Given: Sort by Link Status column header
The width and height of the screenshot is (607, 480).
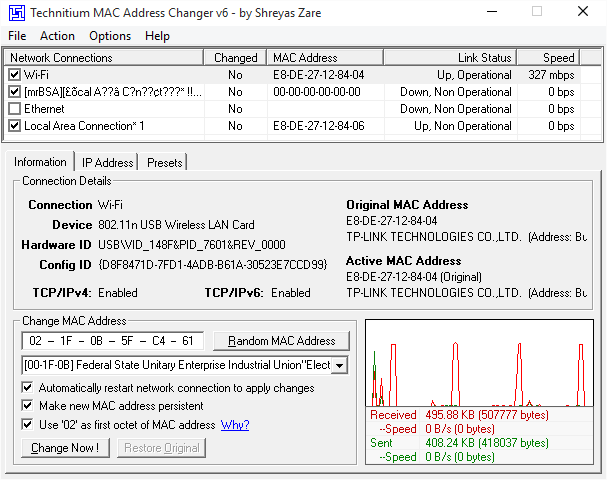Looking at the screenshot, I should [450, 58].
